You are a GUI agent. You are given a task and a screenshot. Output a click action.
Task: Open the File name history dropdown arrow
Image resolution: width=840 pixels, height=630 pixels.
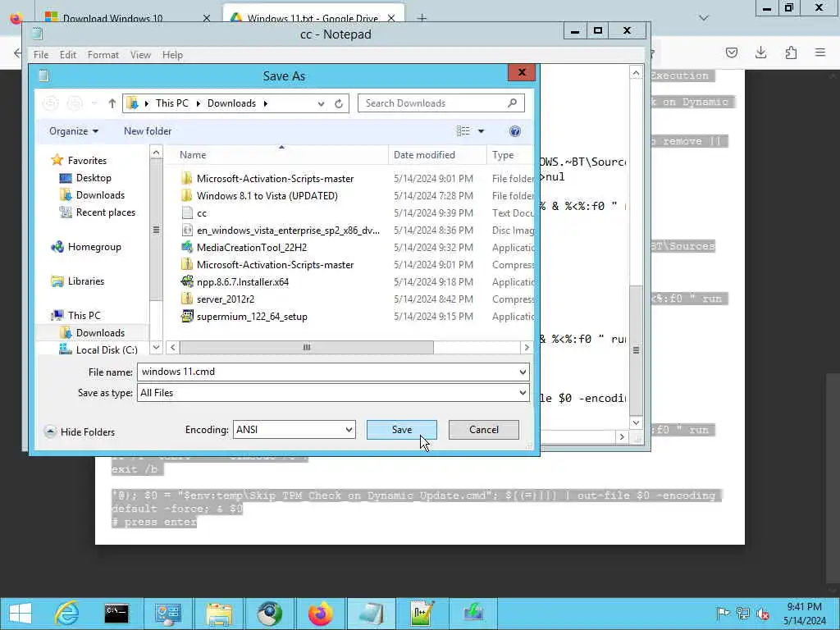tap(523, 372)
